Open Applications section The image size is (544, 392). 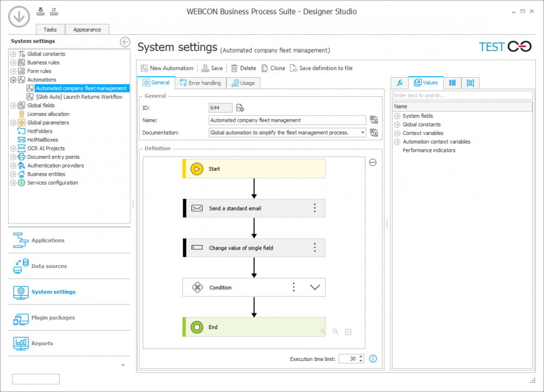coord(69,240)
